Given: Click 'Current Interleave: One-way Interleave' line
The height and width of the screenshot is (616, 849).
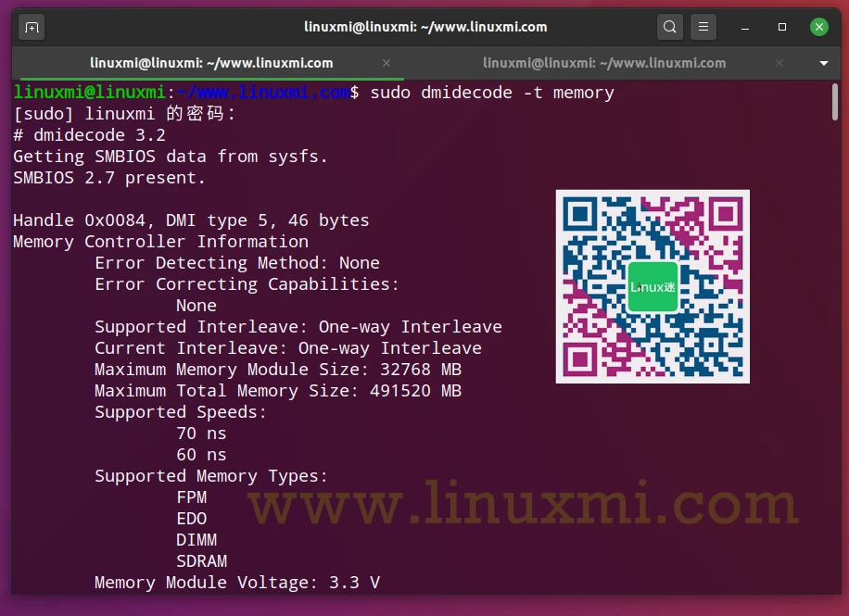Looking at the screenshot, I should coord(288,348).
